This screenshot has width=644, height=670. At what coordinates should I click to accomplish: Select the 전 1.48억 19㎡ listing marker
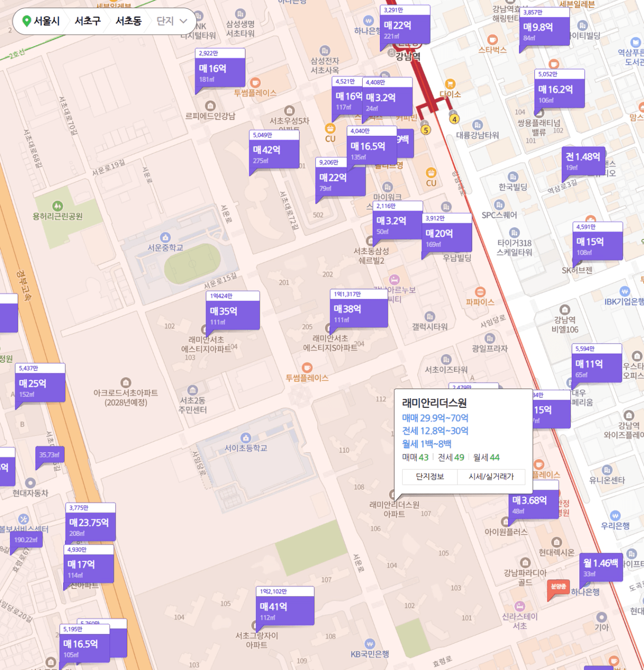click(x=583, y=161)
